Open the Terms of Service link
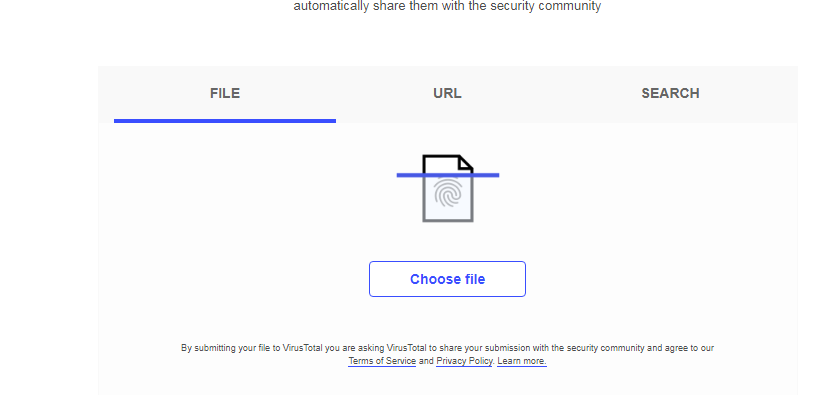The image size is (828, 395). (x=382, y=361)
